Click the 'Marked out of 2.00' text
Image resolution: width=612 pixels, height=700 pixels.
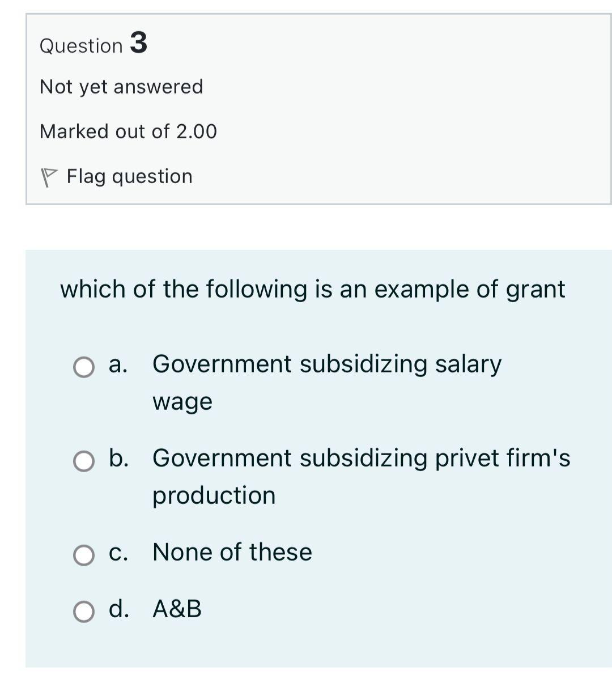tap(128, 131)
